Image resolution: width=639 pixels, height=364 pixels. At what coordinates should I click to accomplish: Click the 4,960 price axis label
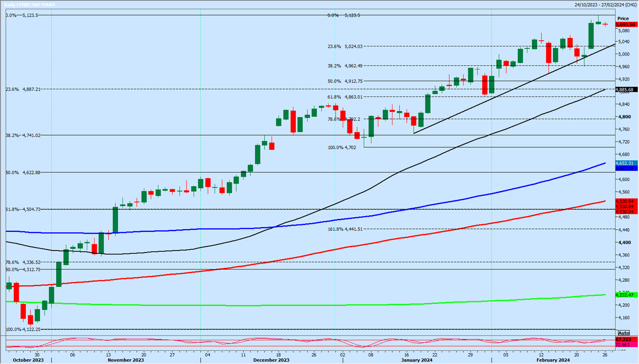623,66
